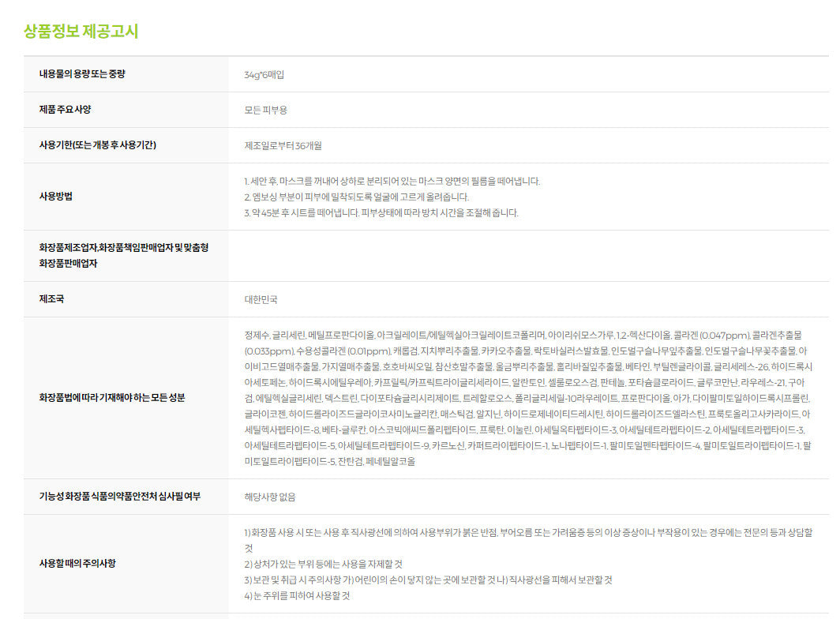Select the 내용물의 용량 또는 중량 label
The width and height of the screenshot is (840, 619).
[82, 74]
